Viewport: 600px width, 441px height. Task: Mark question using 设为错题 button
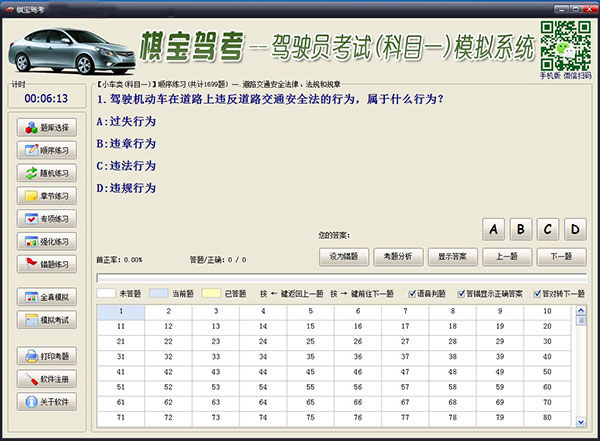(344, 256)
